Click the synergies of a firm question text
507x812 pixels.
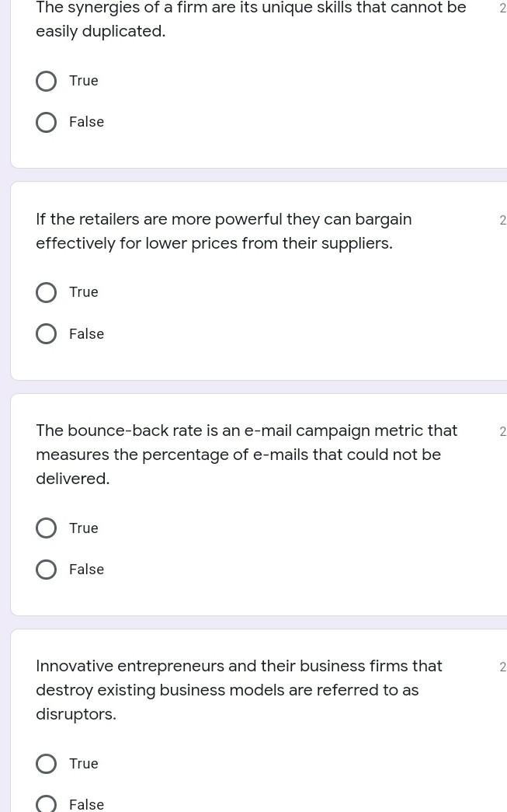pyautogui.click(x=250, y=19)
